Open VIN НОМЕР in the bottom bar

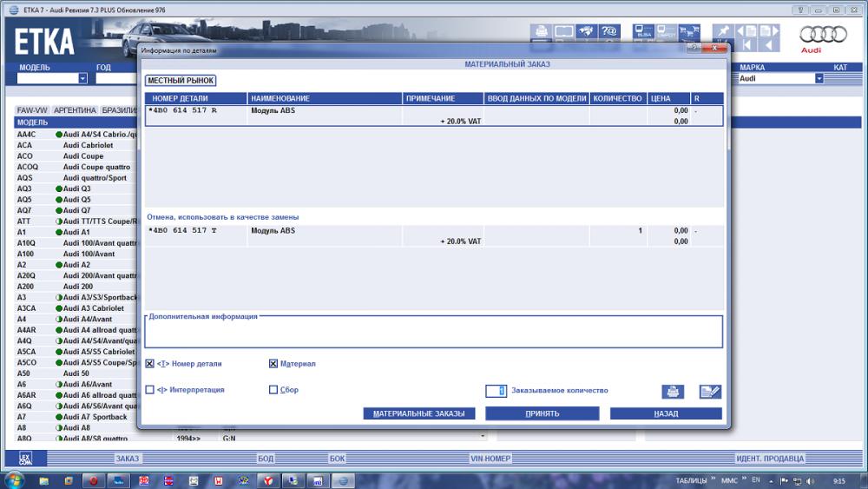[490, 459]
